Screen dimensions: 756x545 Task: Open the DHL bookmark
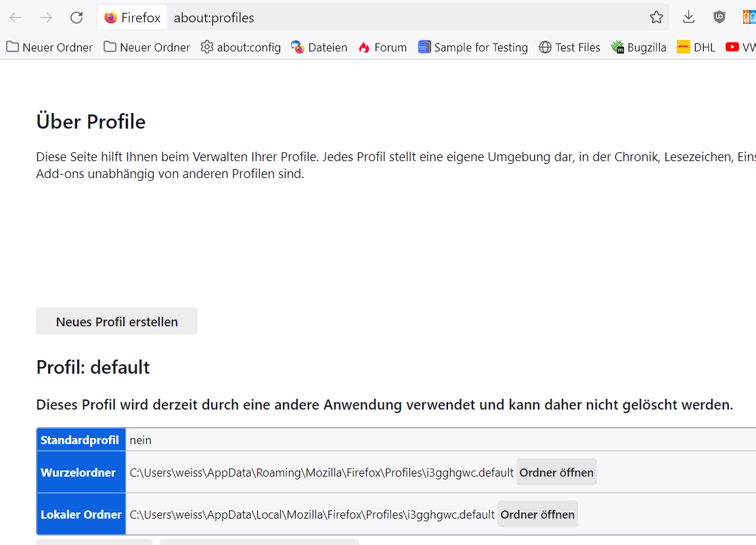[x=696, y=47]
